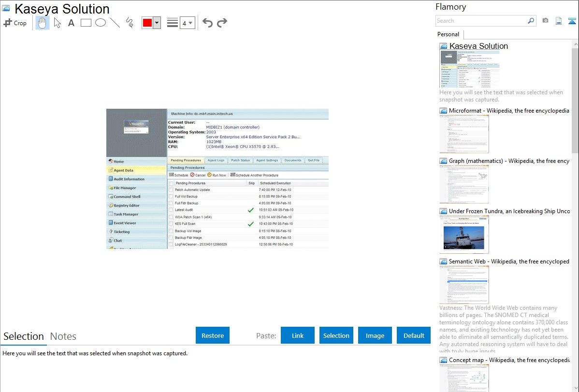Select the text annotation tool
This screenshot has height=392, width=579.
tap(71, 23)
